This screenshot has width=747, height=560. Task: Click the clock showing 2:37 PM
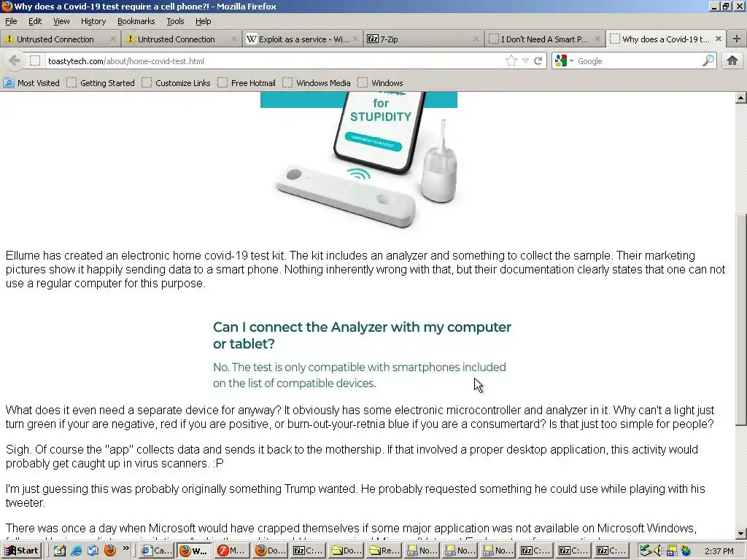click(x=719, y=551)
